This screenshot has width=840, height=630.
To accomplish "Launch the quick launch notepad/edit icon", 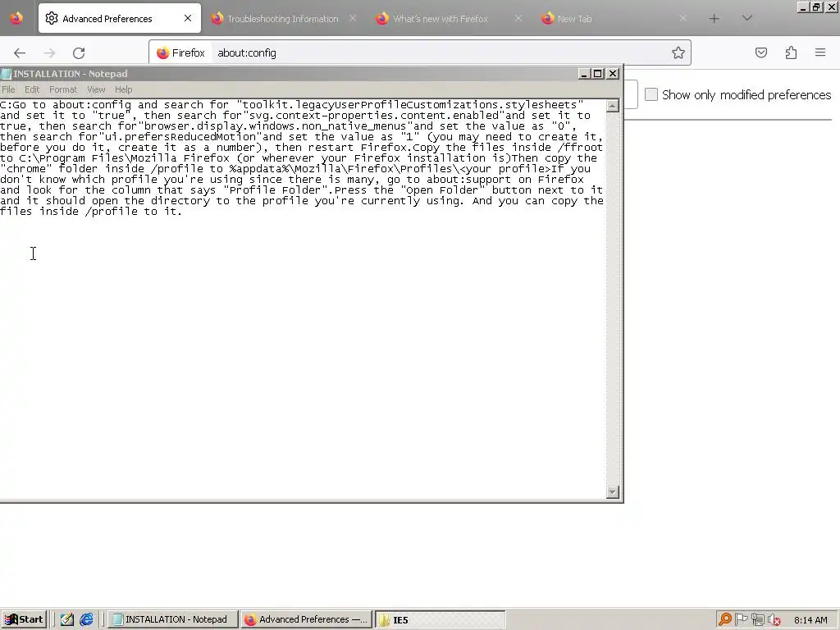I will (x=67, y=620).
